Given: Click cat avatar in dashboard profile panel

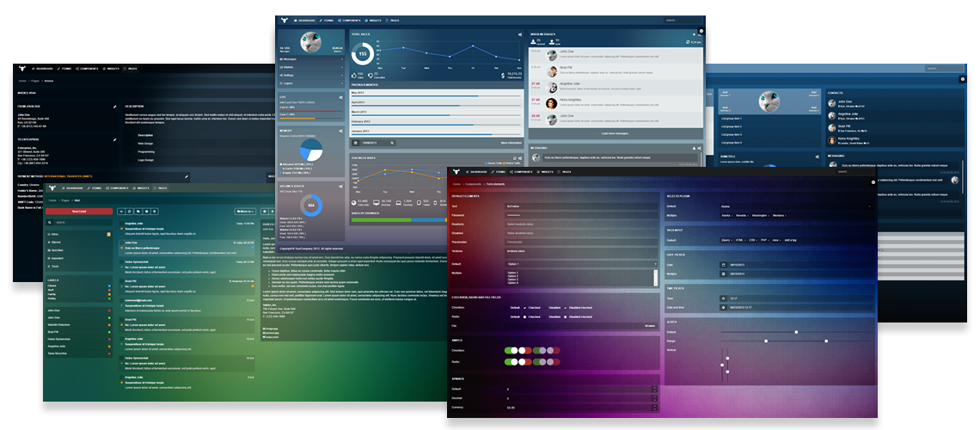Looking at the screenshot, I should pos(311,42).
